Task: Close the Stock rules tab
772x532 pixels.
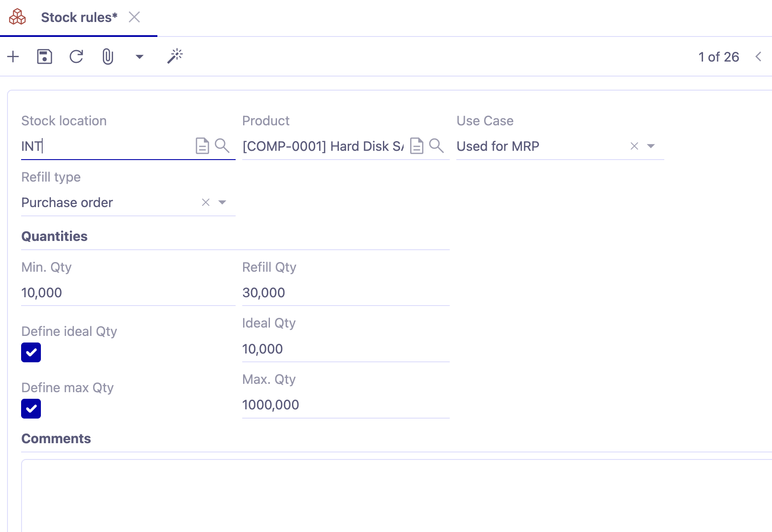Action: pos(135,17)
